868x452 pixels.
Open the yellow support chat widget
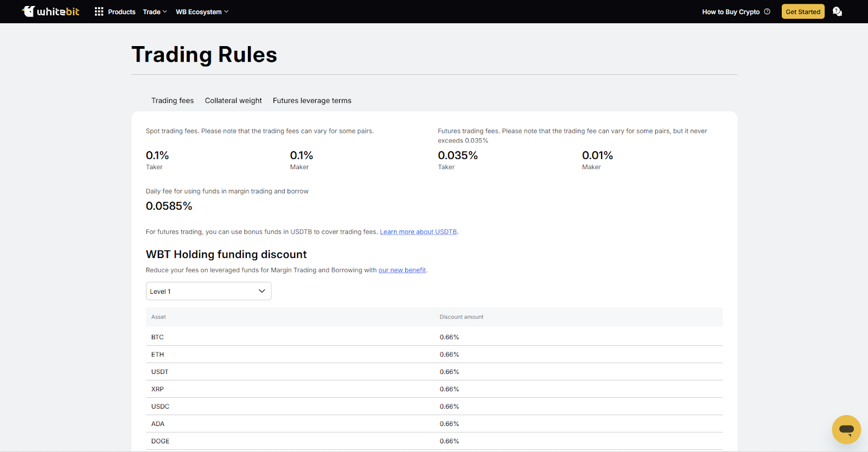point(846,429)
